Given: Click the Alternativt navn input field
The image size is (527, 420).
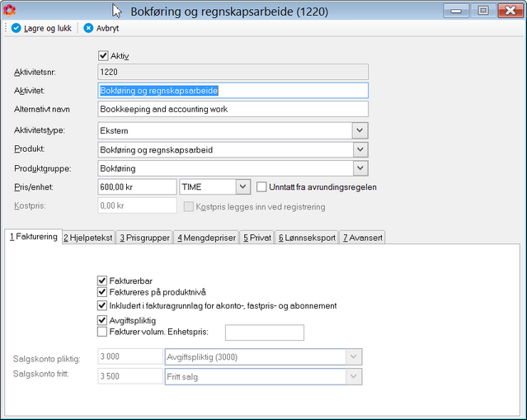Looking at the screenshot, I should (233, 109).
